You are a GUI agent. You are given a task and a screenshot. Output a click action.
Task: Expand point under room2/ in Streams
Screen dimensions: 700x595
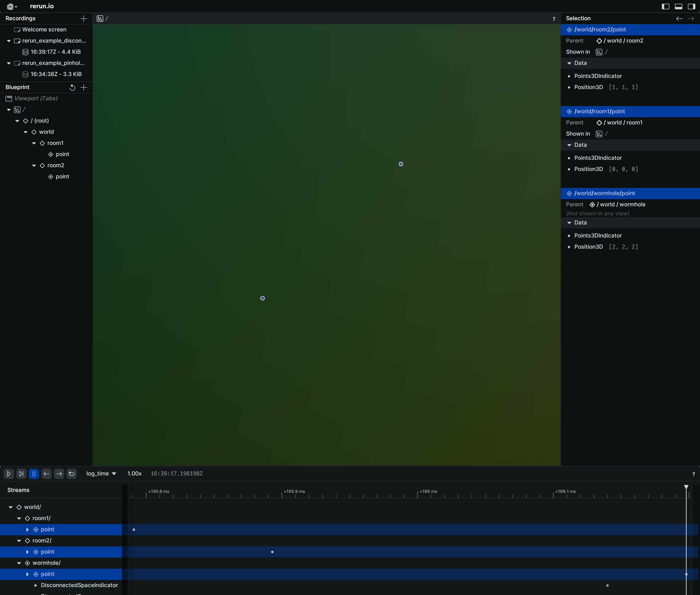[x=28, y=552]
